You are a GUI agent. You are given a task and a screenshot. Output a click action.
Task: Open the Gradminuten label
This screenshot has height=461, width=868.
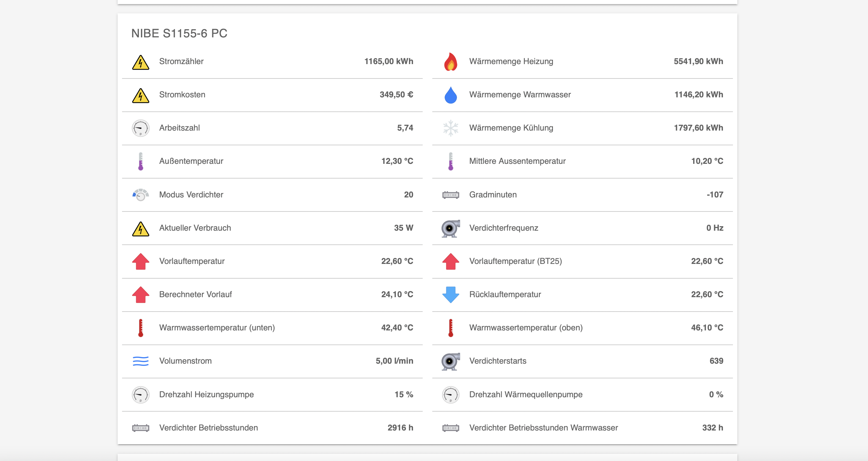(493, 195)
